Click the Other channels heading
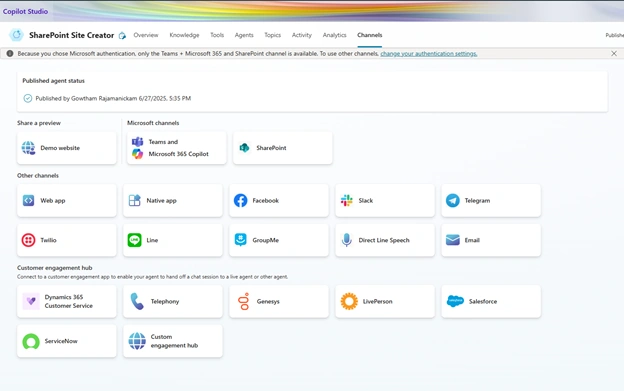The width and height of the screenshot is (624, 391). [38, 175]
